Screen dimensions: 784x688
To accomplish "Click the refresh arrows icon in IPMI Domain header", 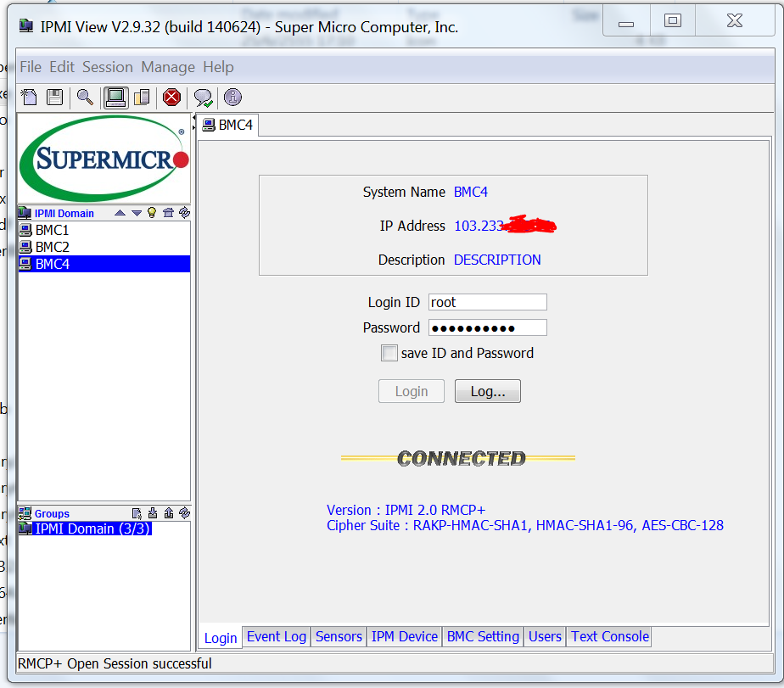I will [184, 212].
